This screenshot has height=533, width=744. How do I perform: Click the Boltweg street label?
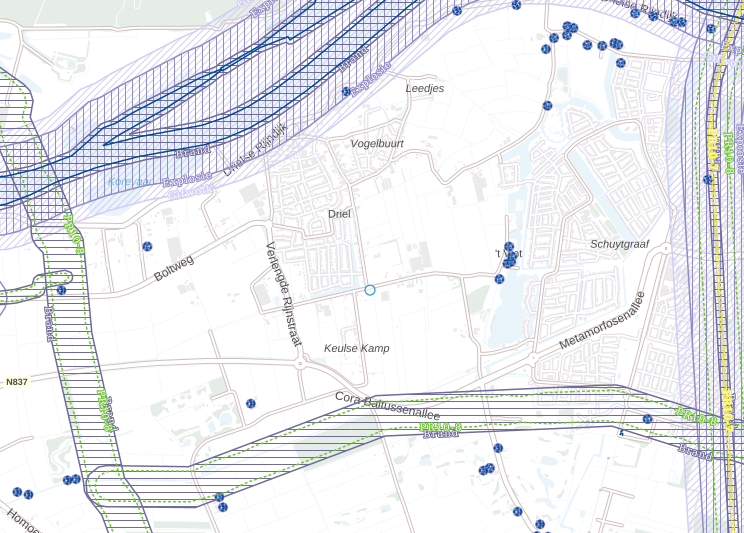(174, 268)
